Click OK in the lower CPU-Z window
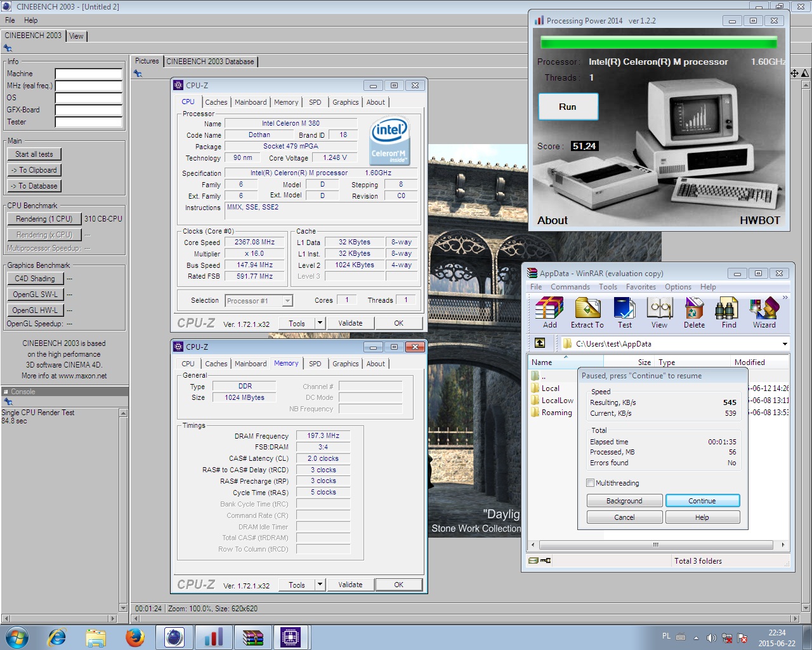This screenshot has width=812, height=650. coord(398,585)
